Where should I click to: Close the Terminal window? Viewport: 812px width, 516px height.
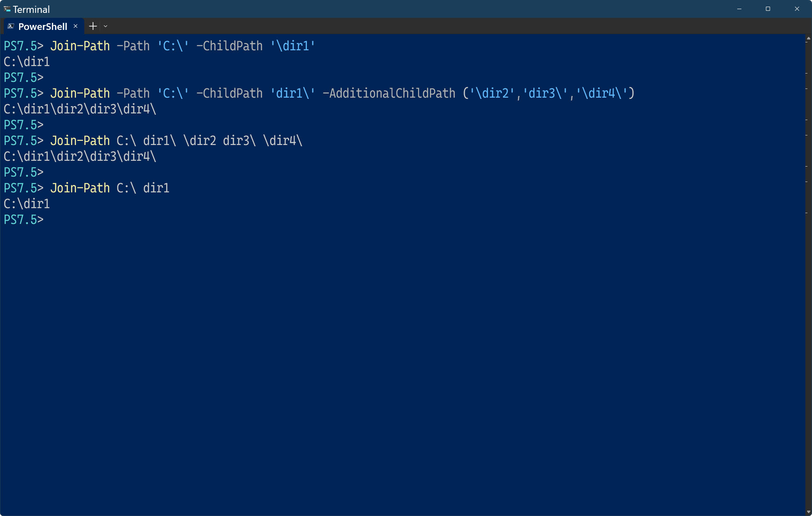[x=797, y=9]
